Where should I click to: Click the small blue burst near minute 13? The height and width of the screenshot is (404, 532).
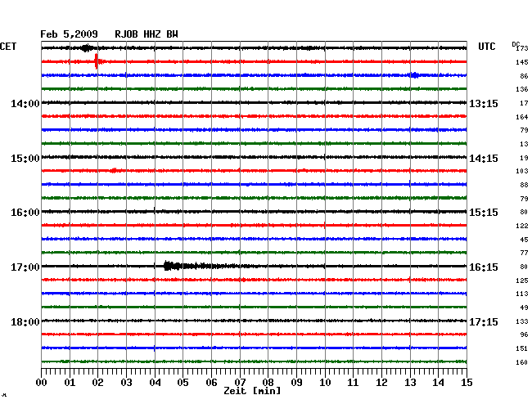tap(414, 75)
